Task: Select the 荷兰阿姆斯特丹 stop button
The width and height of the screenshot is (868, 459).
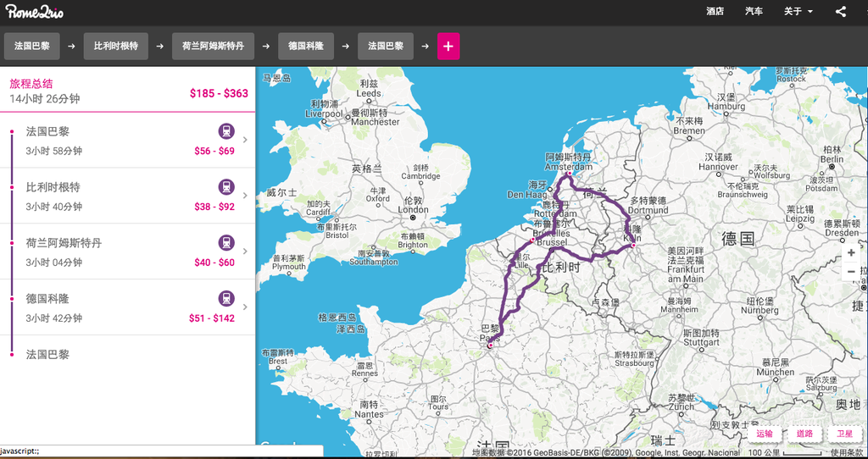Action: pos(213,46)
